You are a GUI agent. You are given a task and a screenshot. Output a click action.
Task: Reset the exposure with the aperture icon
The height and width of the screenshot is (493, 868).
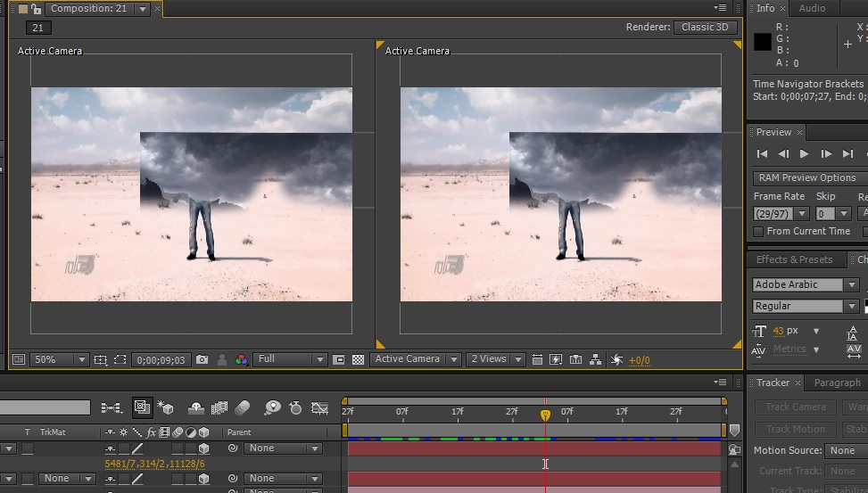coord(616,359)
